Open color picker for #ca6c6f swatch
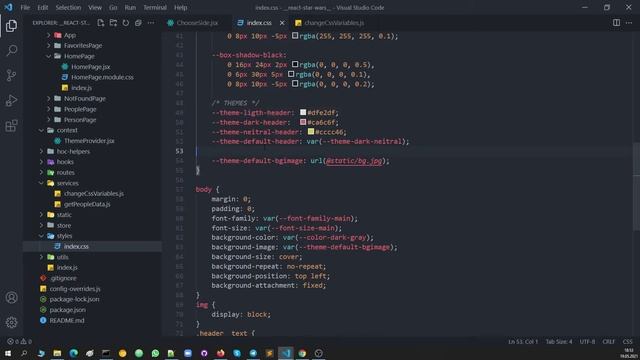The image size is (640, 360). tap(303, 122)
